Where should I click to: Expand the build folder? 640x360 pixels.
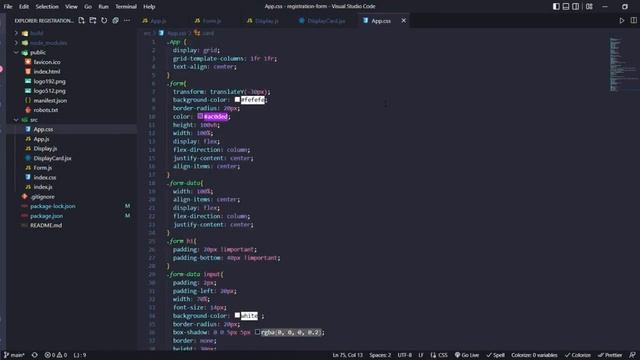point(37,33)
